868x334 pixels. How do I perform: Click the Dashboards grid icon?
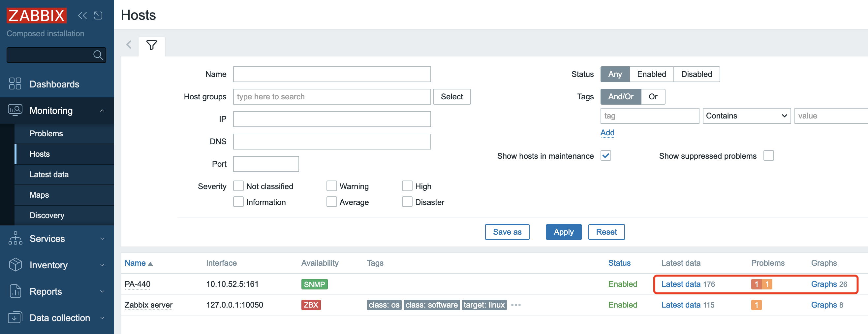(15, 84)
